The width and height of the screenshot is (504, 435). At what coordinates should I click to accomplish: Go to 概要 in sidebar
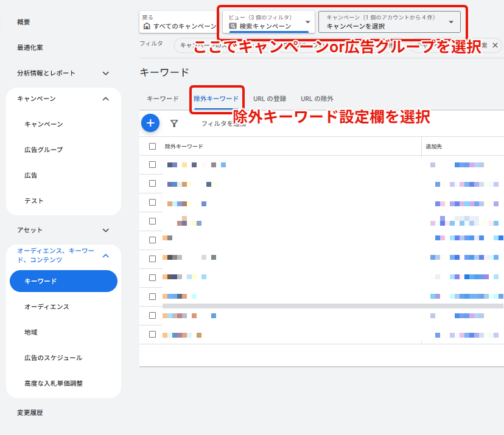click(24, 22)
